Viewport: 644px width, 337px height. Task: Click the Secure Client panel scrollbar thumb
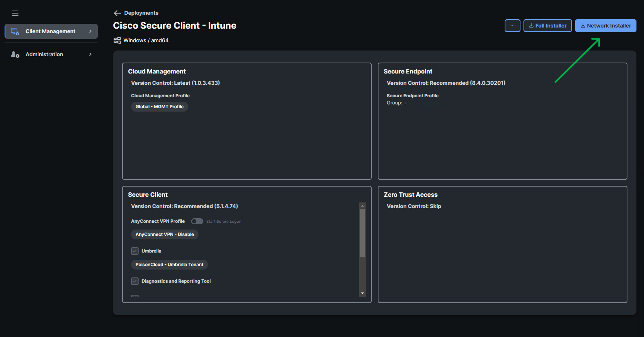[362, 233]
